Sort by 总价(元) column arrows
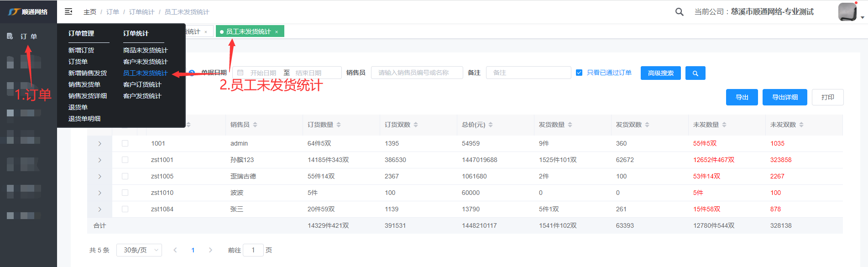The height and width of the screenshot is (267, 868). [x=491, y=125]
